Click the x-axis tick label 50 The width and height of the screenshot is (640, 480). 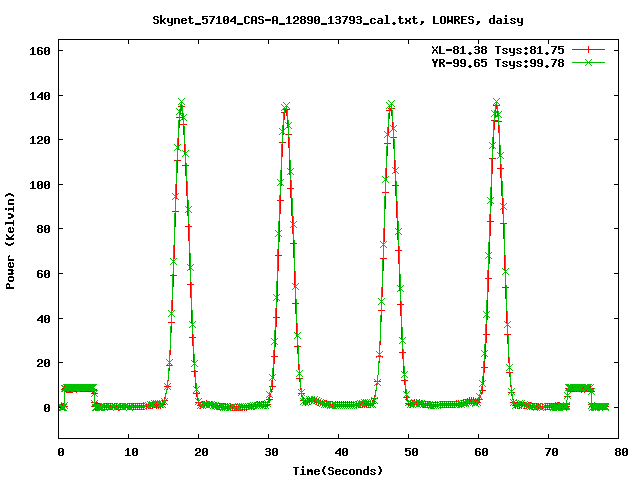tap(411, 452)
